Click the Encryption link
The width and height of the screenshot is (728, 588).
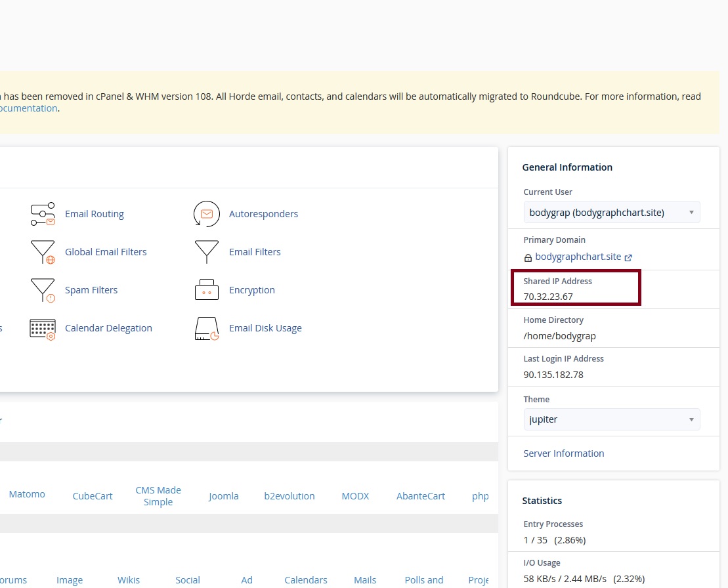(251, 290)
